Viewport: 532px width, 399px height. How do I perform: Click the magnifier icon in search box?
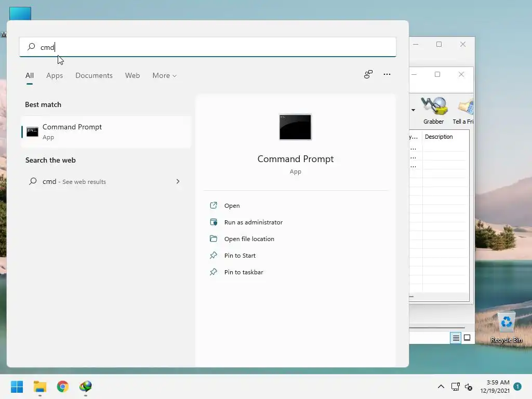tap(31, 46)
